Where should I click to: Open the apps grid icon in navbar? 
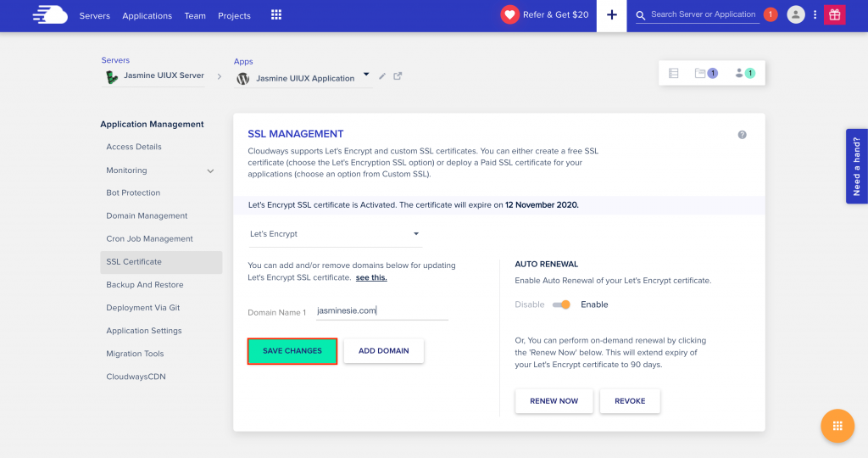pos(276,15)
